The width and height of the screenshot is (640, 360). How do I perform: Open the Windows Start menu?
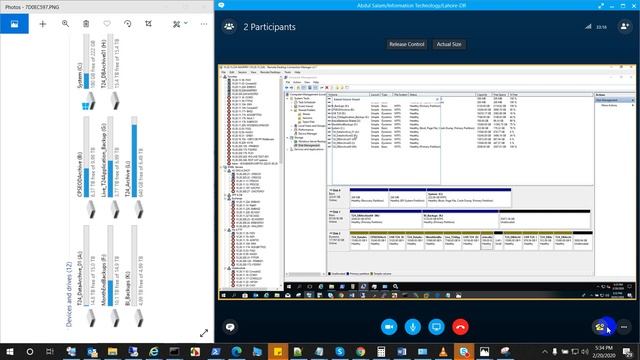10,351
